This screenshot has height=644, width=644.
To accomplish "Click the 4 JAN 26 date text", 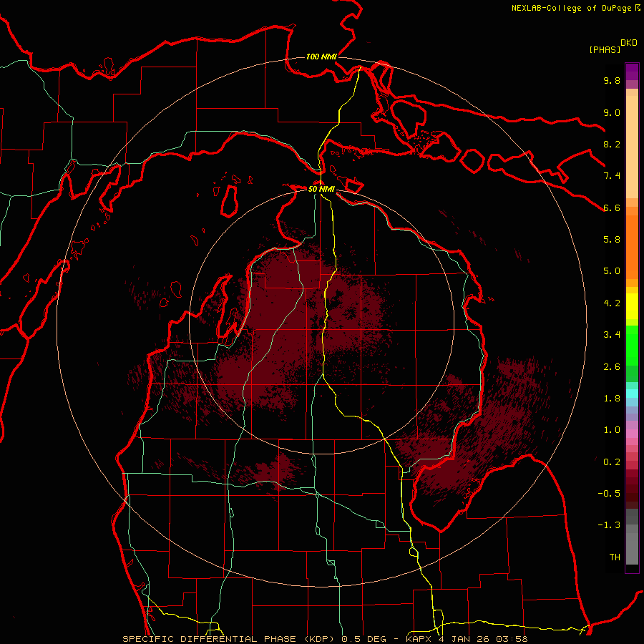I will tap(467, 639).
